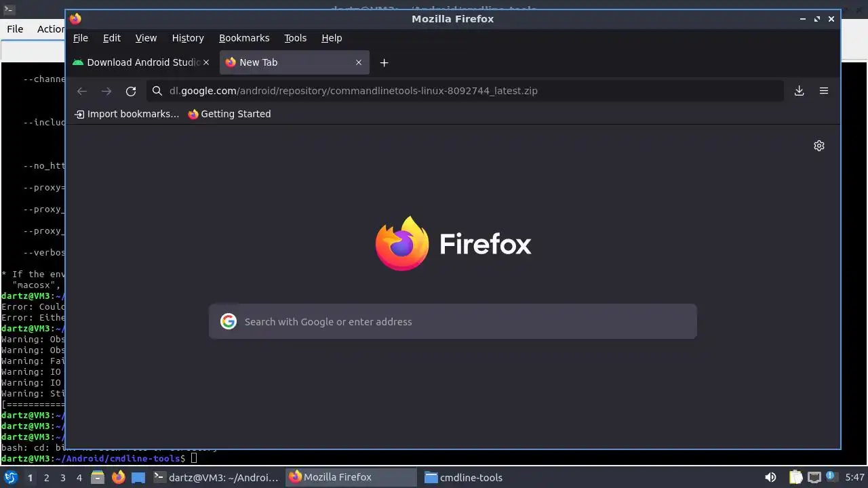
Task: Launch file manager from taskbar quick launch
Action: (98, 477)
